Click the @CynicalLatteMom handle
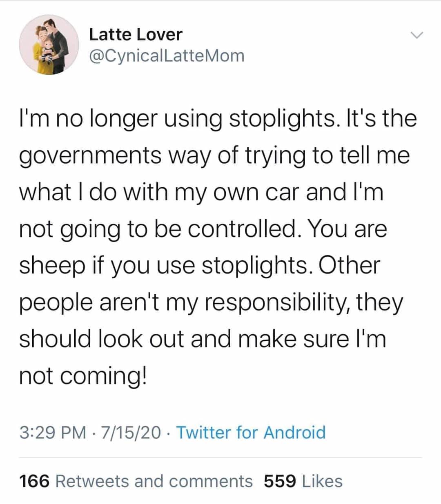This screenshot has height=504, width=441. 167,56
